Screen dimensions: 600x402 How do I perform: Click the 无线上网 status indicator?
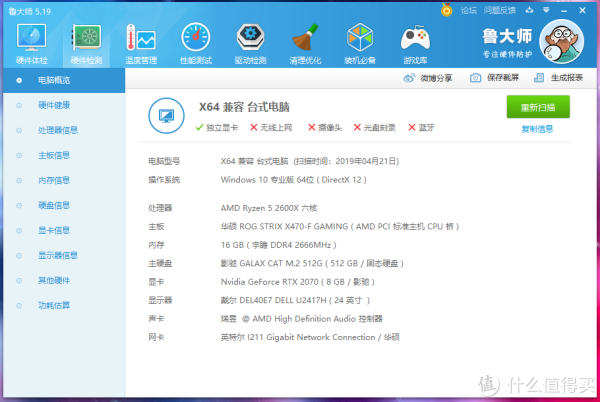[x=271, y=128]
